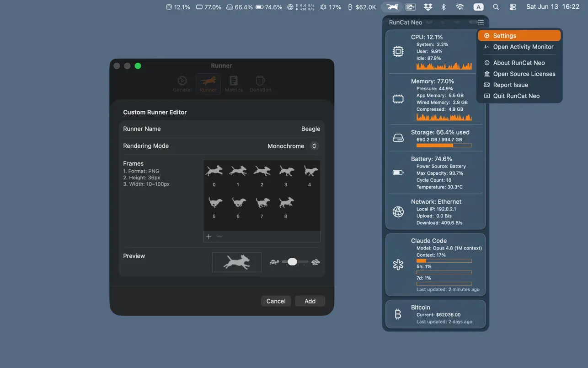Open the Metrics settings tab
Image resolution: width=588 pixels, height=368 pixels.
click(x=234, y=84)
